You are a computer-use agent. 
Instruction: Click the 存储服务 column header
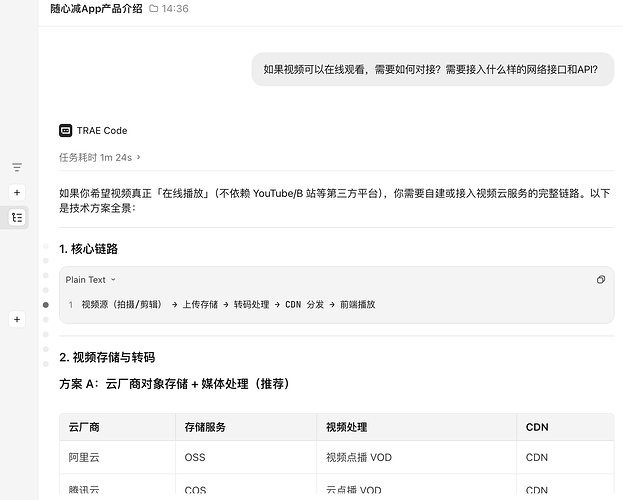[246, 427]
